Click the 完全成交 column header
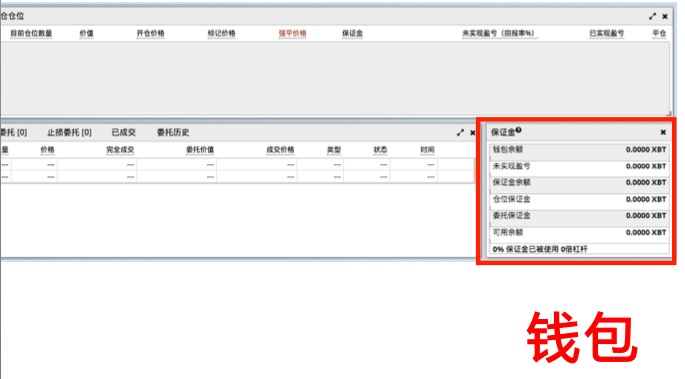 coord(120,150)
